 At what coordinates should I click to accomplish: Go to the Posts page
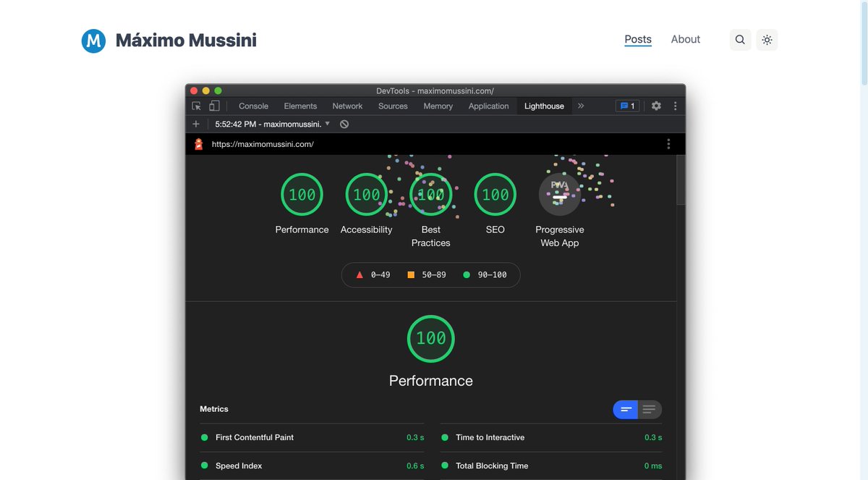pos(638,40)
